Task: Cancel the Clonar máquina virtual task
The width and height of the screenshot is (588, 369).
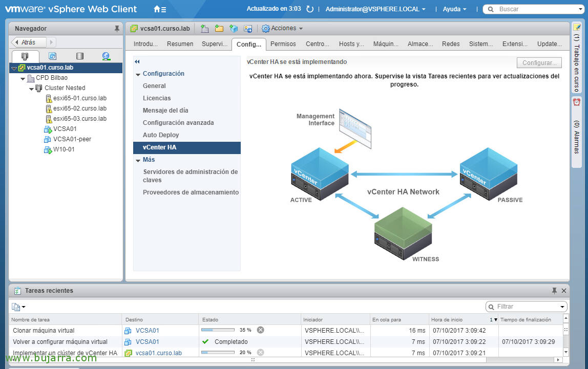Action: 260,330
